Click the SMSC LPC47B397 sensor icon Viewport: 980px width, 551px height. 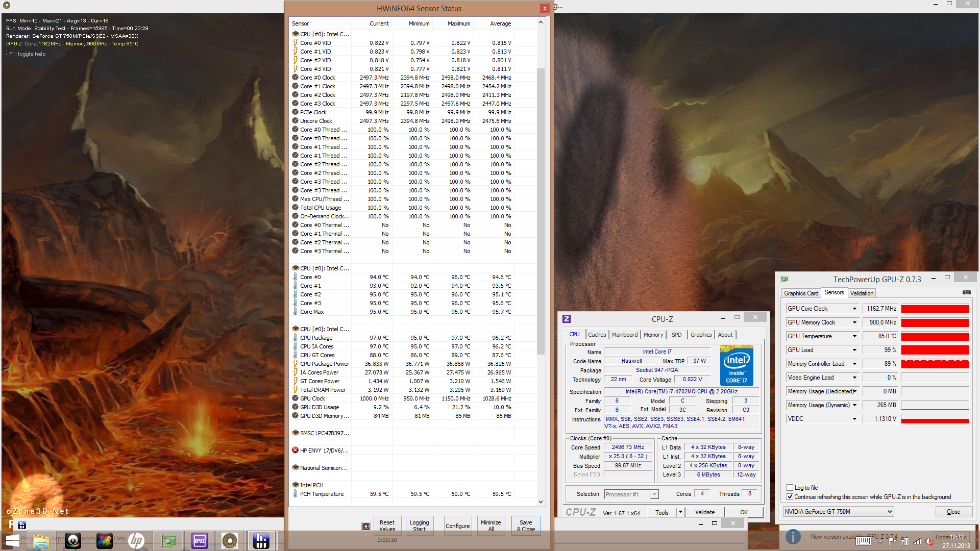[295, 433]
